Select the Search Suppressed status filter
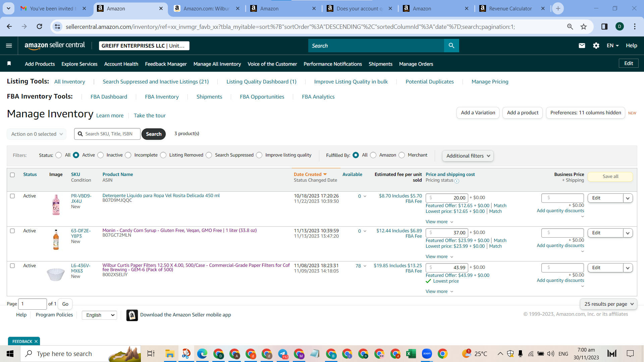 209,155
